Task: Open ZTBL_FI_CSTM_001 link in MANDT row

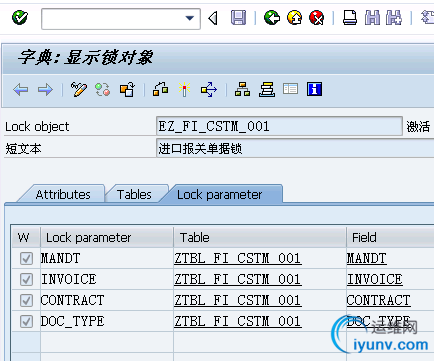Action: [x=238, y=259]
